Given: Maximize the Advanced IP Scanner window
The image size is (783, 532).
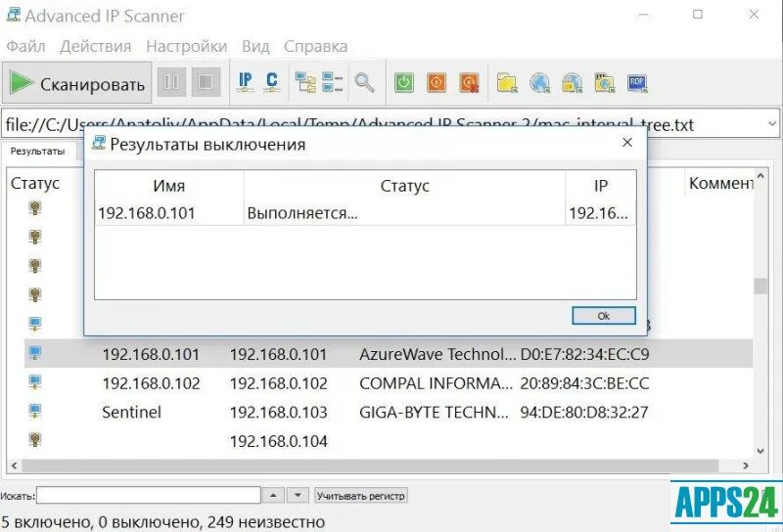Looking at the screenshot, I should tap(698, 15).
